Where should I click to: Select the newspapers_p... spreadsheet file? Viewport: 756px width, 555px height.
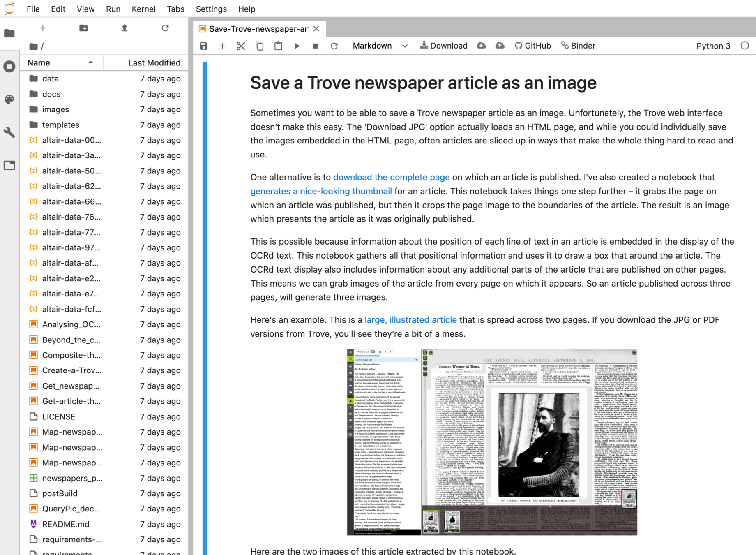104,478
